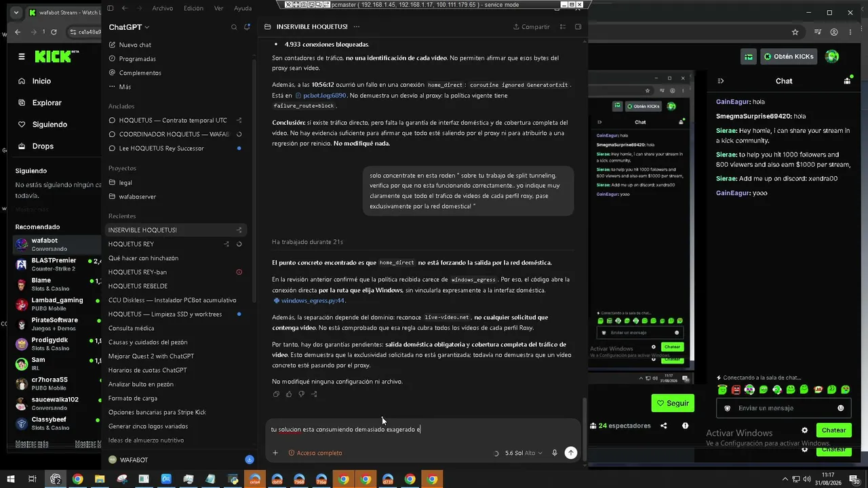This screenshot has width=868, height=488.
Task: Start a Nuevo chat
Action: point(135,45)
